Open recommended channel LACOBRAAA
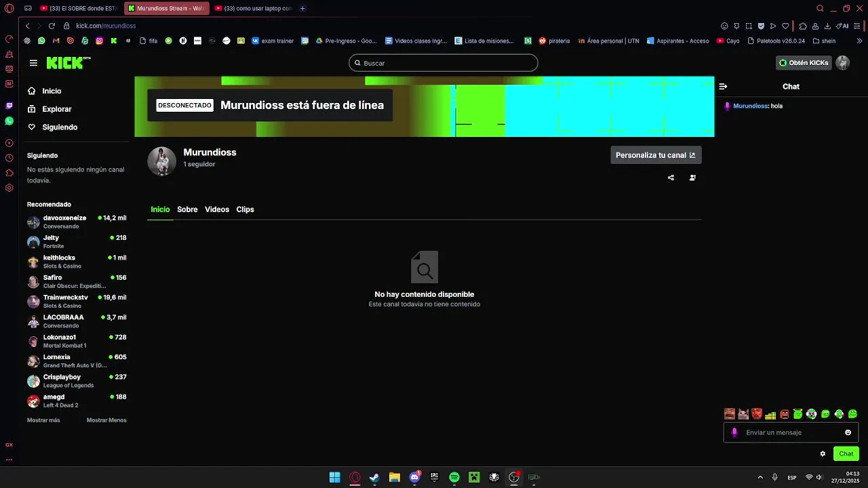Image resolution: width=868 pixels, height=488 pixels. pos(77,321)
